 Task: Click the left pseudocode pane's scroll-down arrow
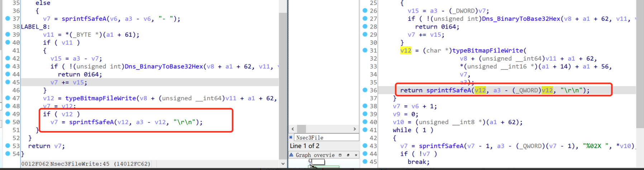click(283, 164)
